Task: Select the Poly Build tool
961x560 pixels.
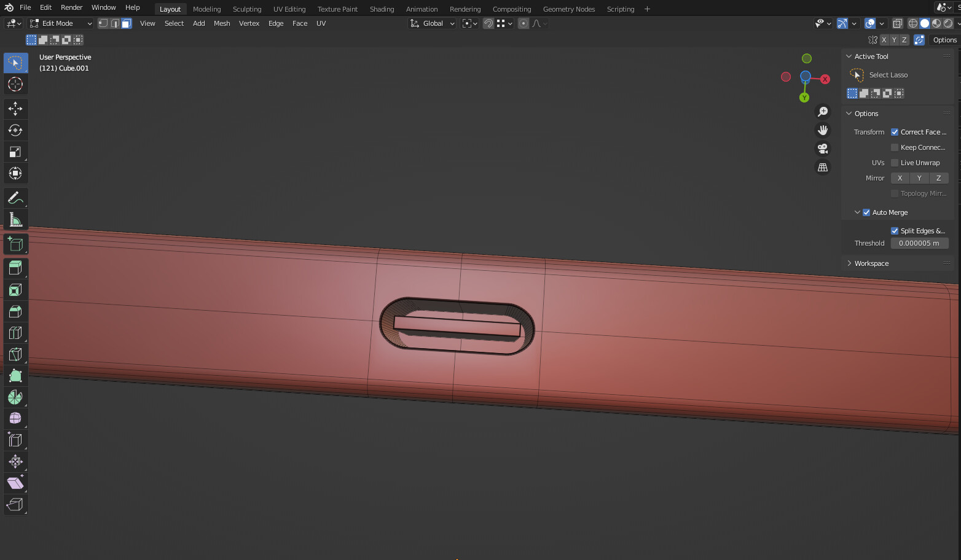Action: pyautogui.click(x=15, y=376)
